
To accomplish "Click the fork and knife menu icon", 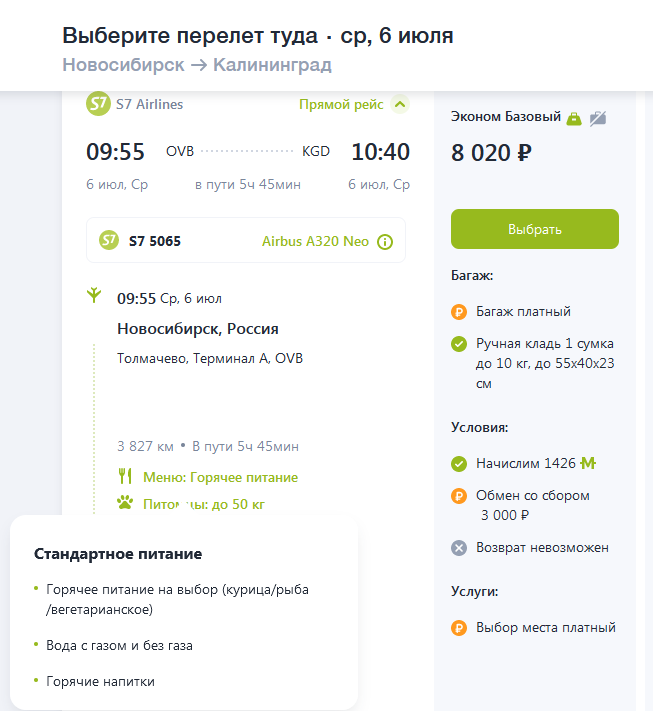I will (125, 476).
